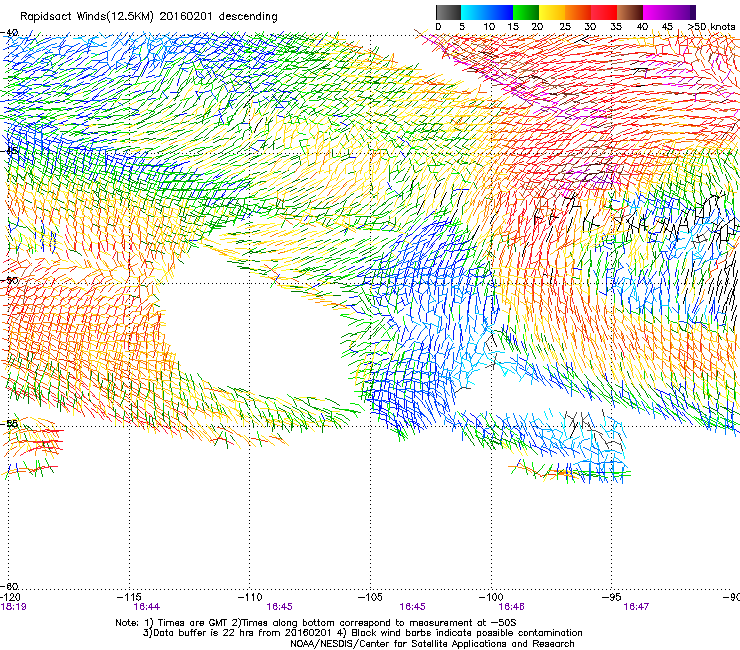The height and width of the screenshot is (650, 740).
Task: Click the -105 longitude axis label
Action: coord(370,597)
